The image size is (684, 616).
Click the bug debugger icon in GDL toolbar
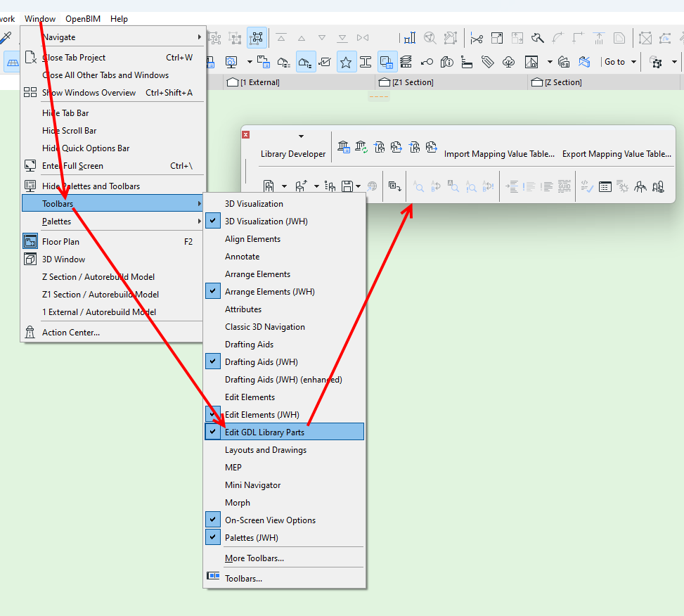click(623, 187)
